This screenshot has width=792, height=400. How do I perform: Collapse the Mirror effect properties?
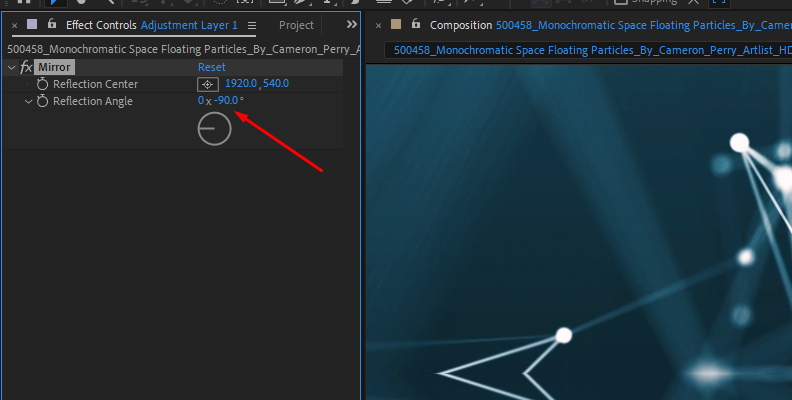[x=11, y=67]
